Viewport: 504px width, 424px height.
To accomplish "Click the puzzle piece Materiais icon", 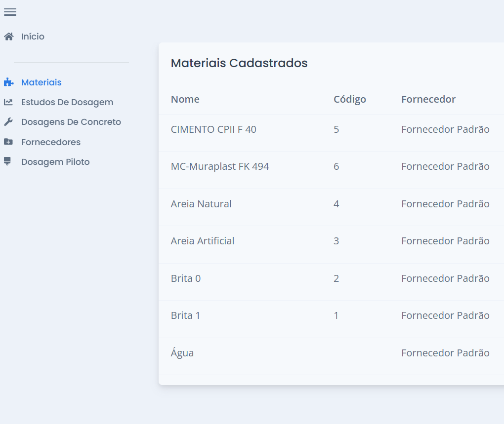I will pyautogui.click(x=8, y=82).
